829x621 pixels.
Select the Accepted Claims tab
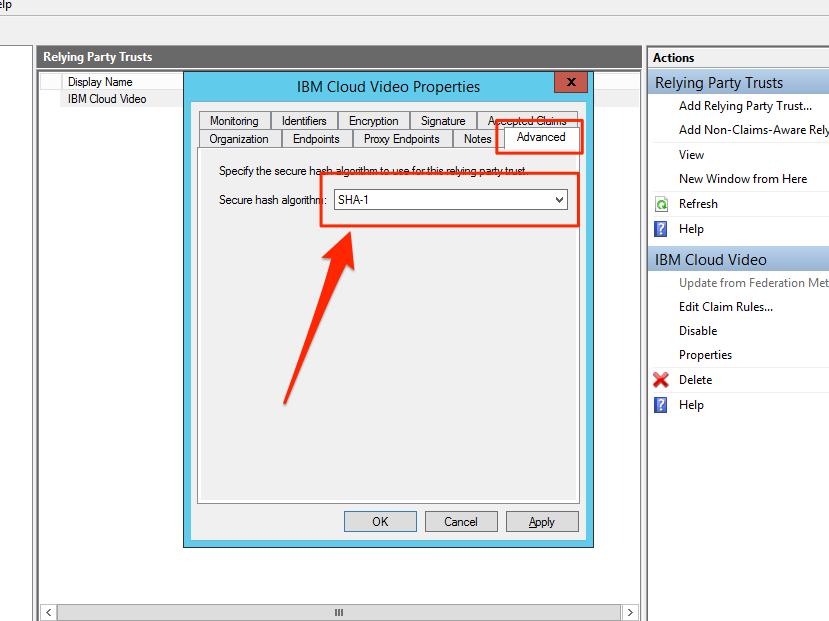[x=527, y=119]
